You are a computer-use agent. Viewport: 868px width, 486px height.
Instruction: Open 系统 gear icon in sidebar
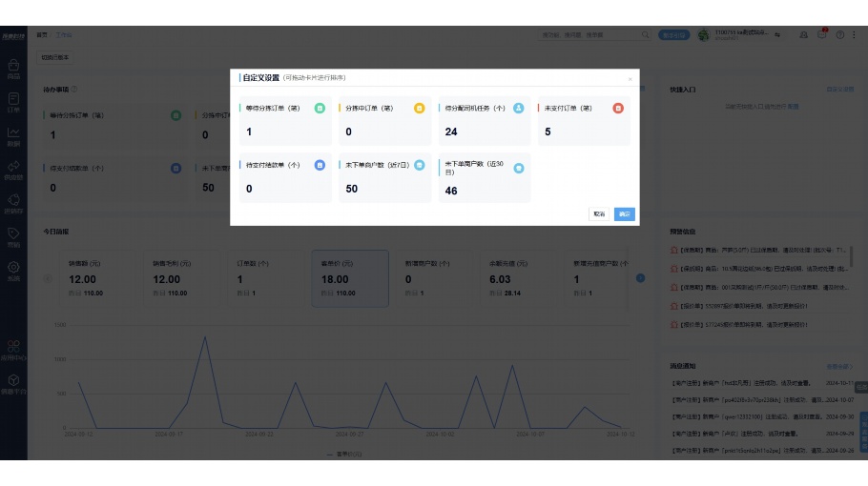point(14,271)
